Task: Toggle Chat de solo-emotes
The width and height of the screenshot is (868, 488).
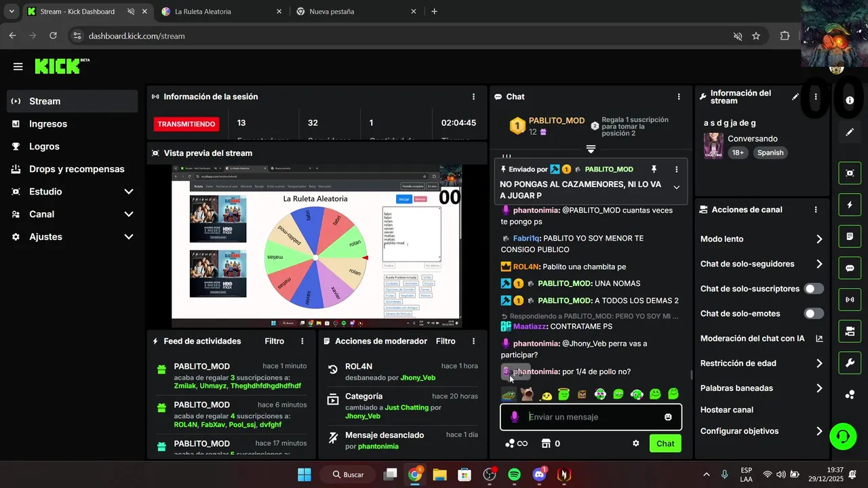Action: coord(814,314)
